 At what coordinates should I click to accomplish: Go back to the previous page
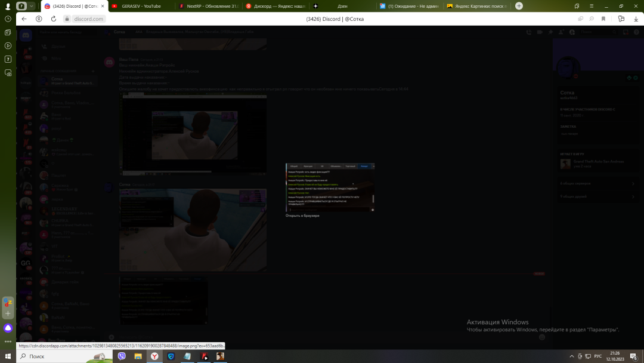coord(24,19)
